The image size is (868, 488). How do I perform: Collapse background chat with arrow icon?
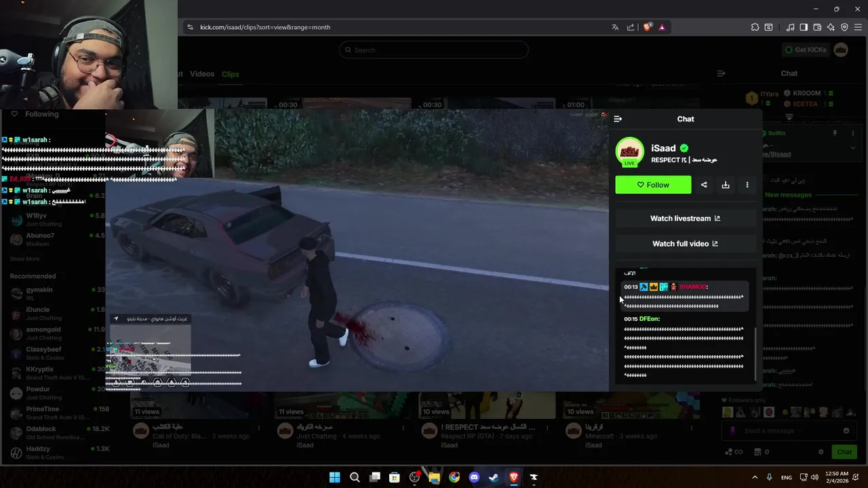(721, 73)
